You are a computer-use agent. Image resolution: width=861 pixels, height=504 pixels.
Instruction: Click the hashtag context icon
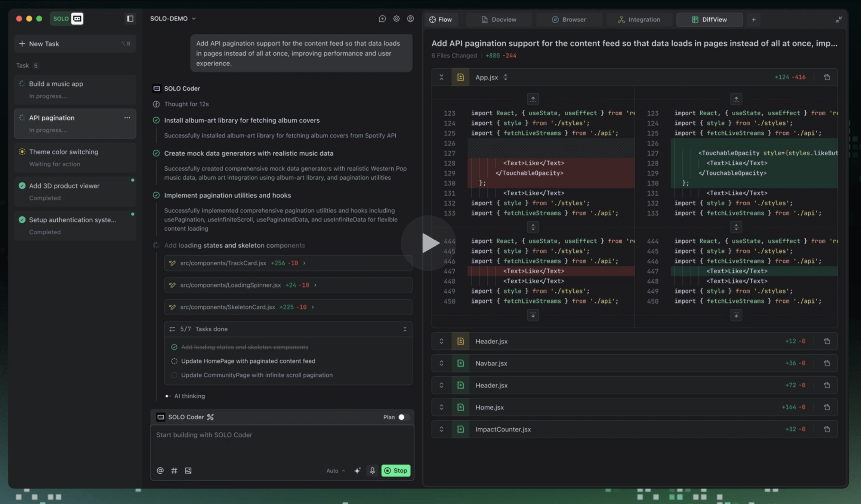tap(174, 470)
